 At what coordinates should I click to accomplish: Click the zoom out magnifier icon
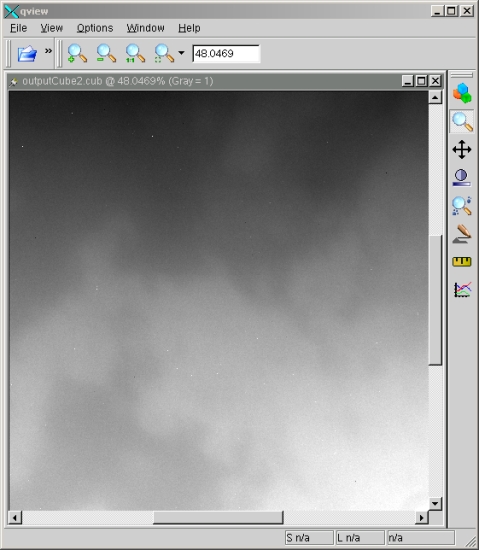coord(106,54)
